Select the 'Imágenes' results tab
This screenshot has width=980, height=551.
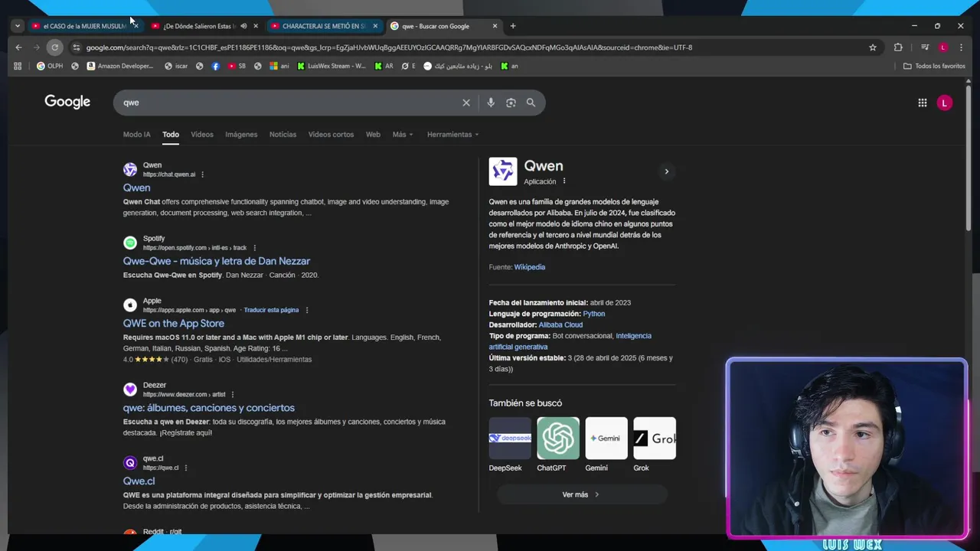click(x=241, y=135)
